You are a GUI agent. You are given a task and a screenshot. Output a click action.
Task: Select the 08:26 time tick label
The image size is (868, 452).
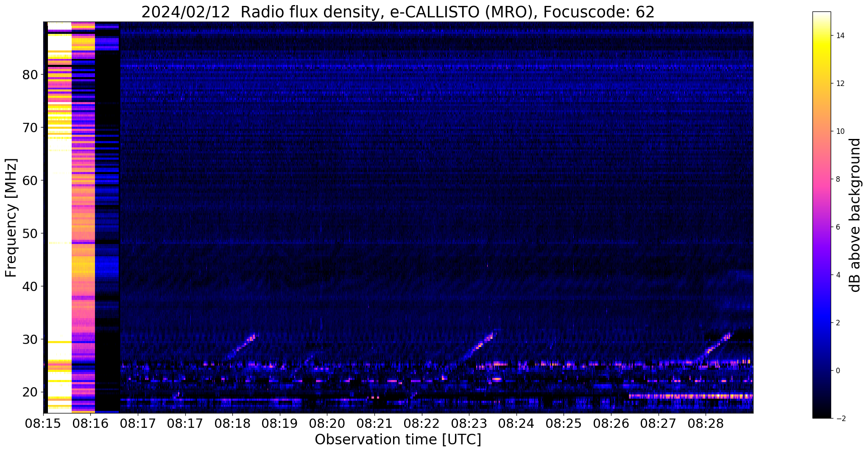[x=611, y=424]
